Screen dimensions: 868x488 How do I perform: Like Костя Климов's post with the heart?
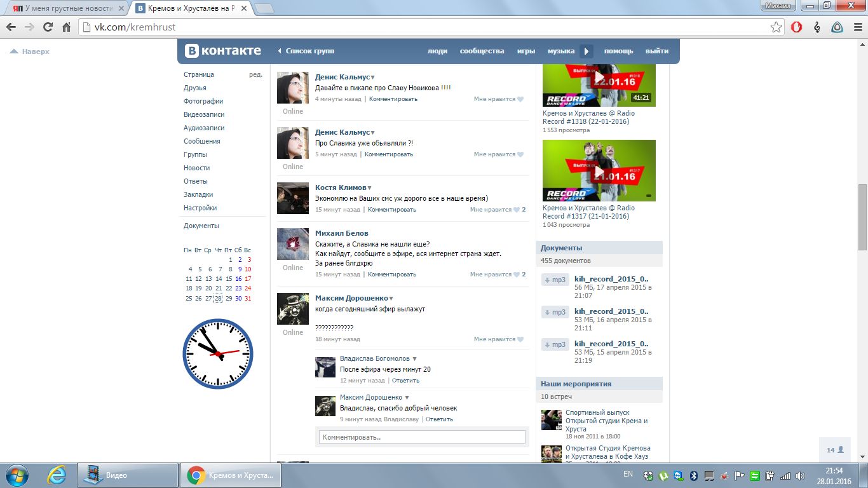[x=516, y=210]
